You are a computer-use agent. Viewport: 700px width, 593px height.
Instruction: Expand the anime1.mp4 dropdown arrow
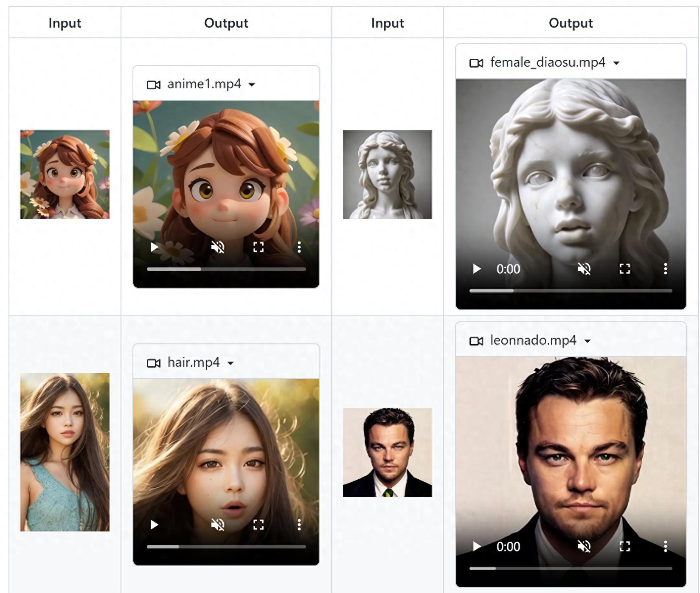click(x=252, y=84)
